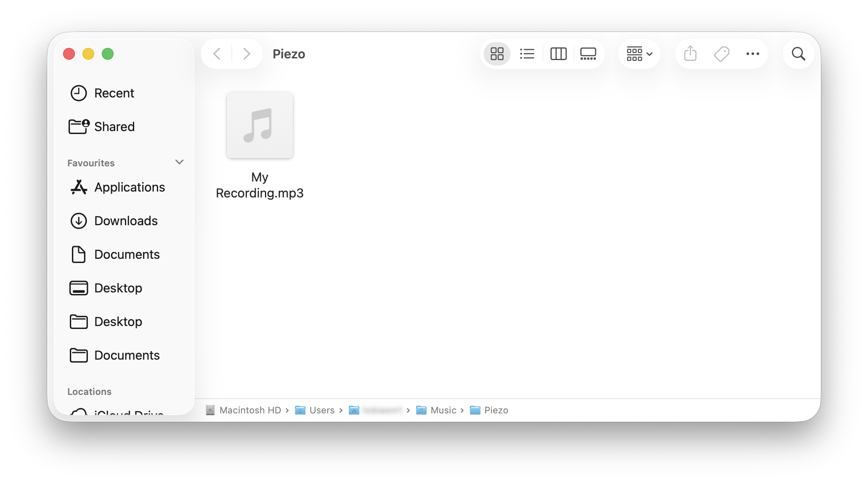Click the Favourites section header
The image size is (868, 484).
[x=91, y=163]
